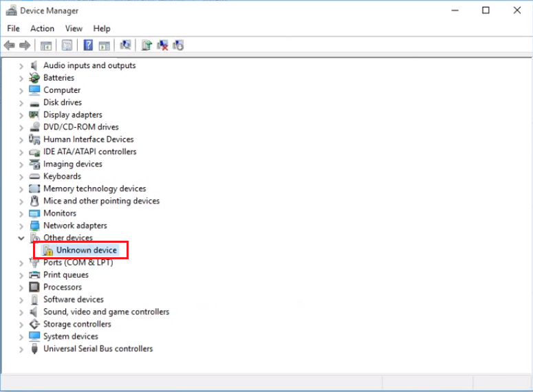Click the Print queues printer icon
Image resolution: width=533 pixels, height=392 pixels.
click(x=34, y=275)
